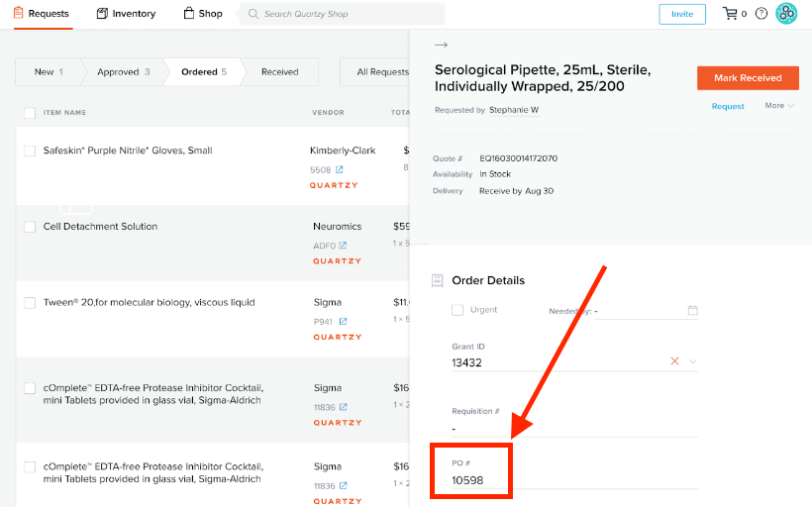Switch to New requests stage

click(x=49, y=72)
